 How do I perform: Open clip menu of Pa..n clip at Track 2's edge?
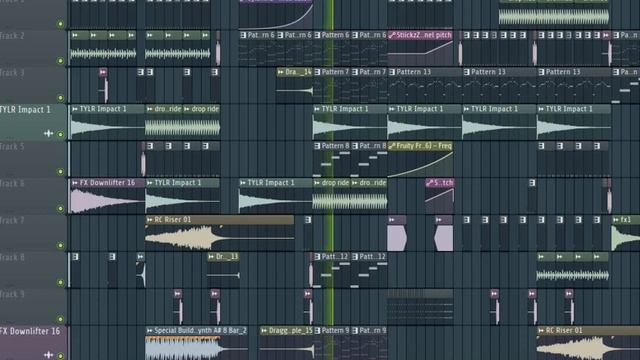[x=616, y=35]
